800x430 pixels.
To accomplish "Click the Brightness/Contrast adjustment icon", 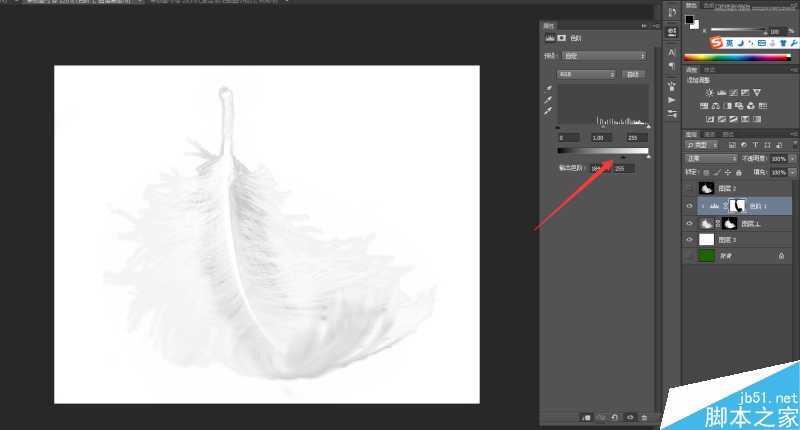I will pos(709,92).
